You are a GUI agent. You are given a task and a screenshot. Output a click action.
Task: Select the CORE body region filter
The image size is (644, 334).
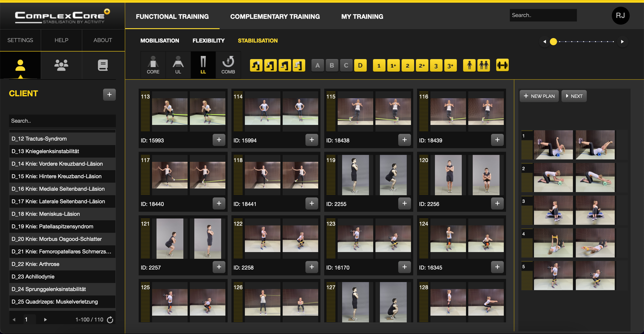153,65
